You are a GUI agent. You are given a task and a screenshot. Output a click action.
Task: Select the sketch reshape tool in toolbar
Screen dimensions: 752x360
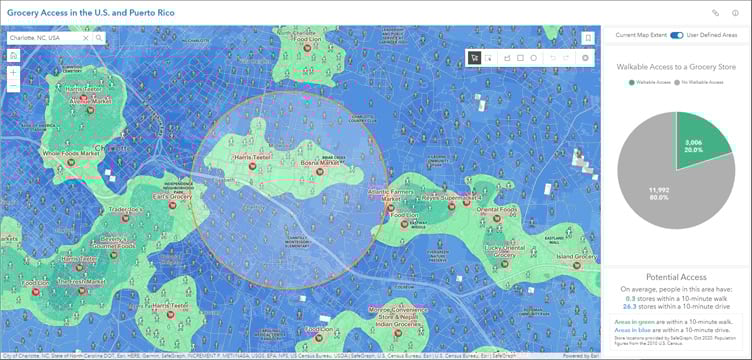coord(475,58)
